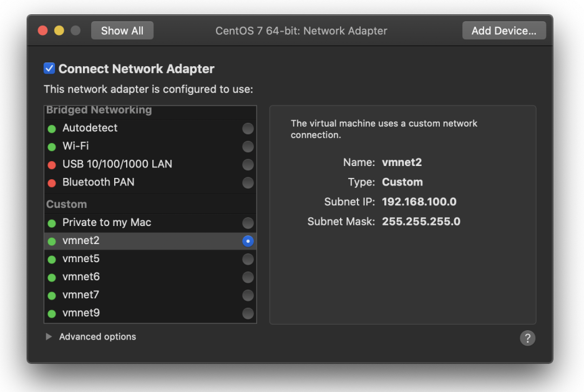Click the green status dot beside vmnet5
Image resolution: width=584 pixels, height=392 pixels.
tap(52, 259)
